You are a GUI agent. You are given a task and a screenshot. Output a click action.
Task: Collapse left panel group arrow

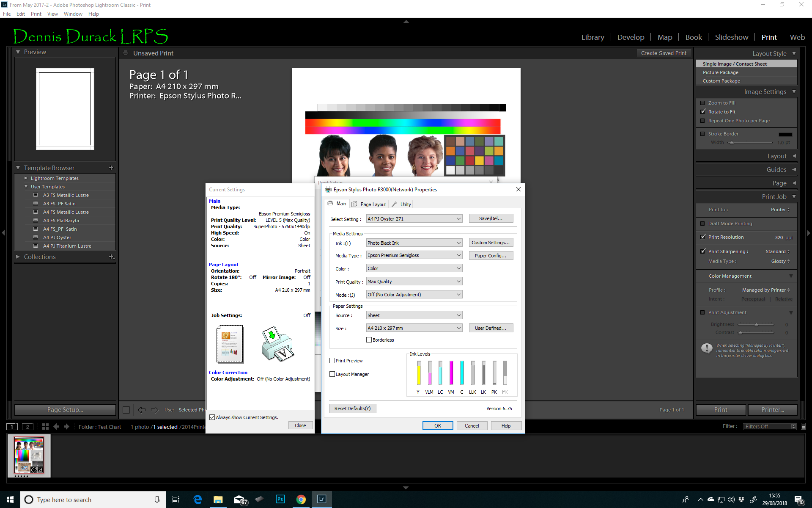coord(3,233)
